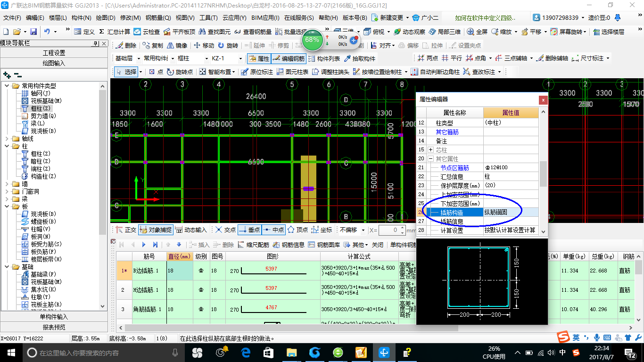Screen dimensions: 644x362
Task: Click 平行 parallel axis tool
Action: (452, 58)
